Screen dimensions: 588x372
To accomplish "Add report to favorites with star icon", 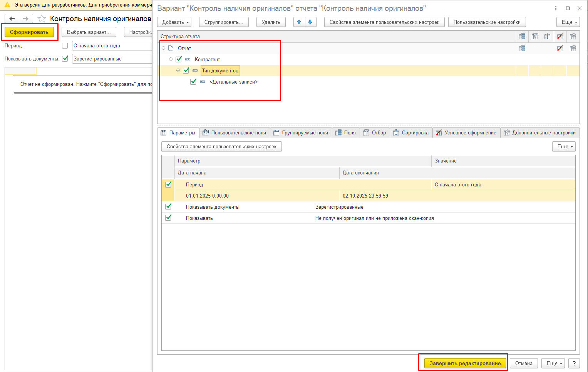I will tap(42, 19).
